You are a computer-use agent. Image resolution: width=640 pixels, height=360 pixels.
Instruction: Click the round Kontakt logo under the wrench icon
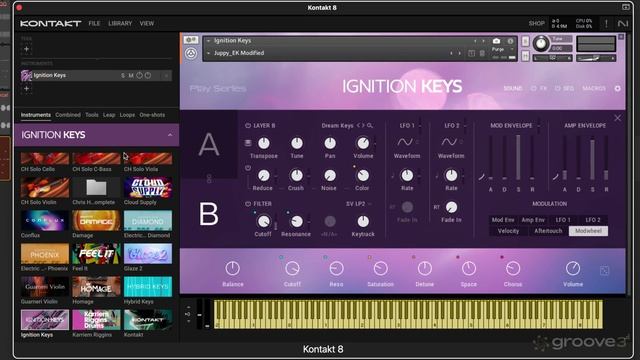click(x=191, y=53)
